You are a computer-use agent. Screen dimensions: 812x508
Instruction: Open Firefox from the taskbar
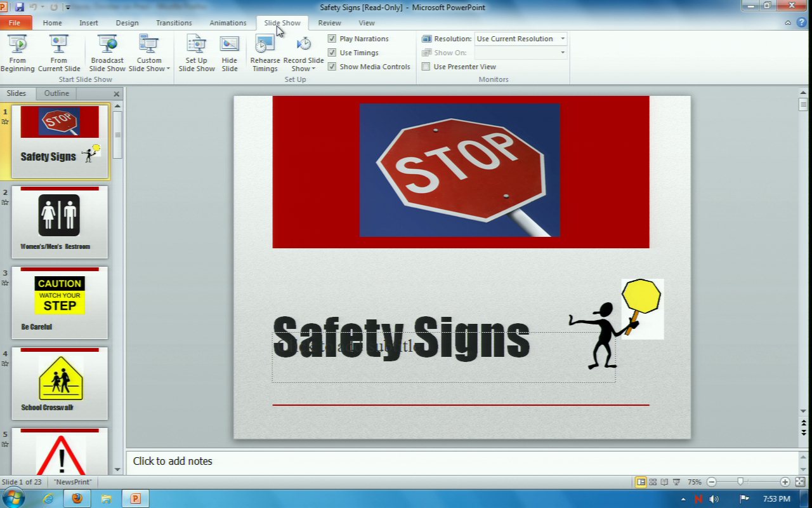click(x=77, y=498)
